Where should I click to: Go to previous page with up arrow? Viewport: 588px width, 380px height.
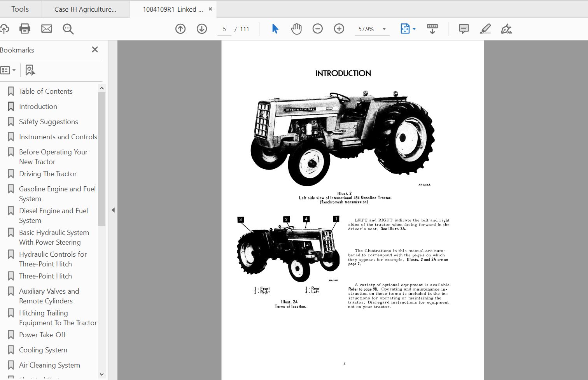click(180, 29)
